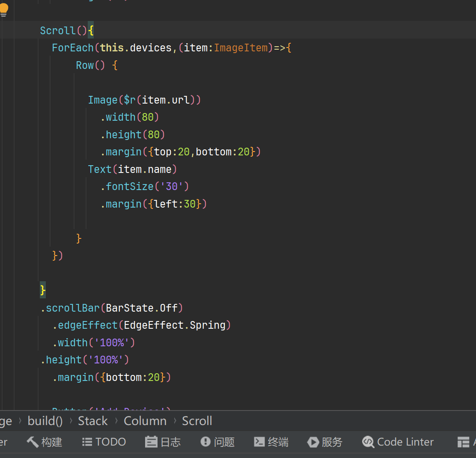
Task: Click .margin({top:20,bottom:20}) line
Action: [x=180, y=152]
